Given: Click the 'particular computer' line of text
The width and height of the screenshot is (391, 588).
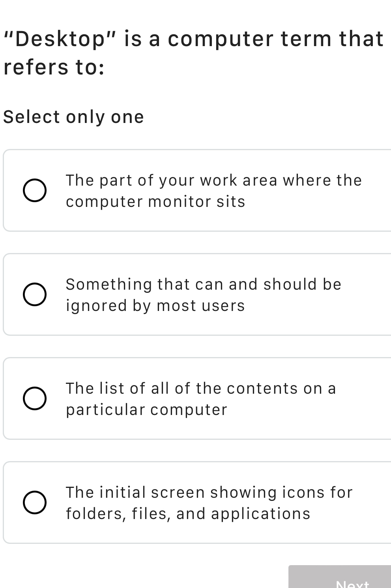Looking at the screenshot, I should (147, 410).
